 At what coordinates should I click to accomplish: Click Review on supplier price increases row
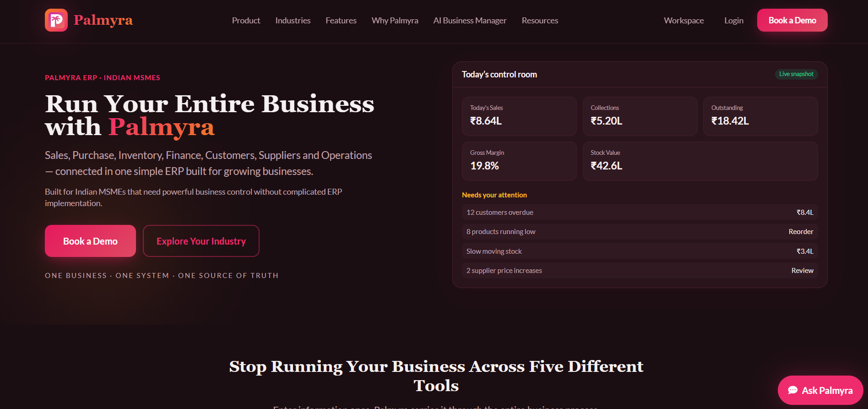pyautogui.click(x=802, y=271)
